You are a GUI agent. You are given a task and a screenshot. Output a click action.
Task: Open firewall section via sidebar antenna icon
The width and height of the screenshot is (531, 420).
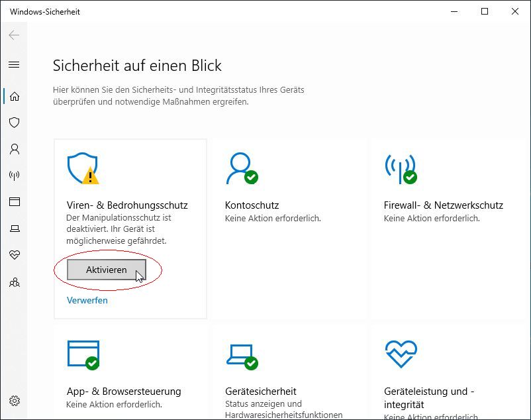[14, 175]
